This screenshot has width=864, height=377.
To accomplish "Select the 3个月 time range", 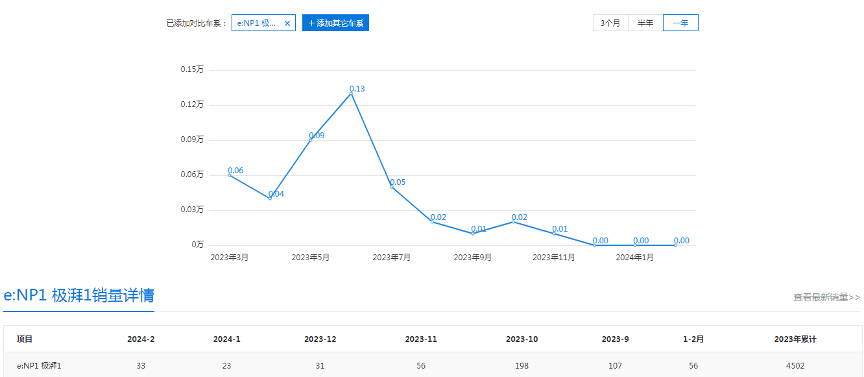I will coord(611,23).
